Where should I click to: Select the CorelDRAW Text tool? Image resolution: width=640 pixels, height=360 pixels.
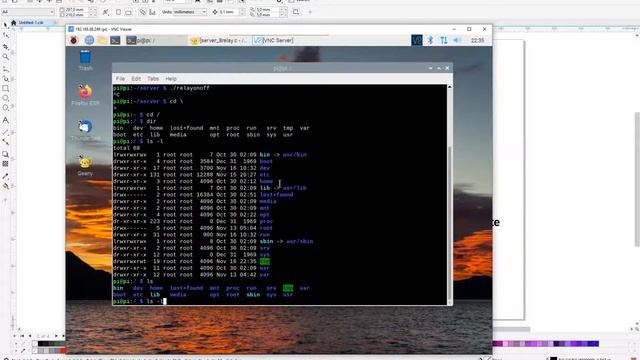5,120
